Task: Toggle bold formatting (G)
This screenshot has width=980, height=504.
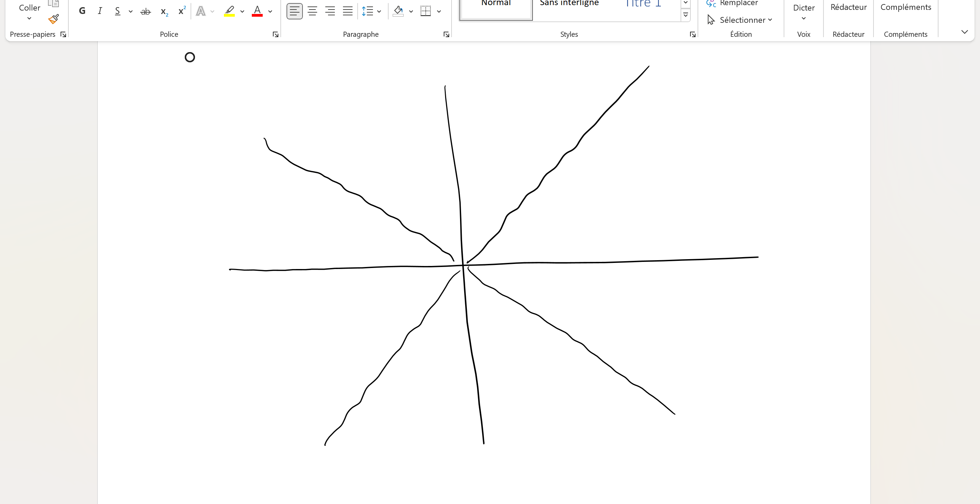Action: pyautogui.click(x=82, y=11)
